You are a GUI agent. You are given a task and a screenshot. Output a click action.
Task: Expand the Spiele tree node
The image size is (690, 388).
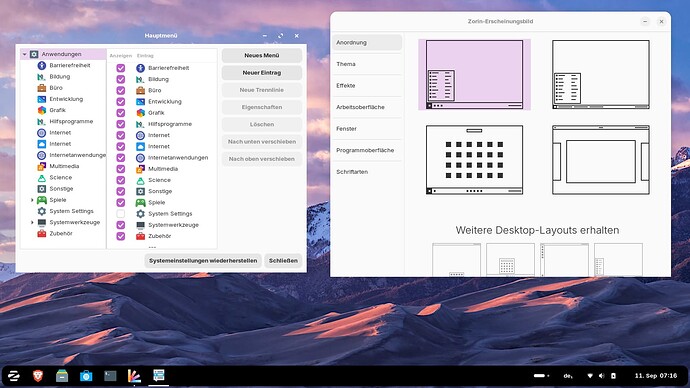32,200
